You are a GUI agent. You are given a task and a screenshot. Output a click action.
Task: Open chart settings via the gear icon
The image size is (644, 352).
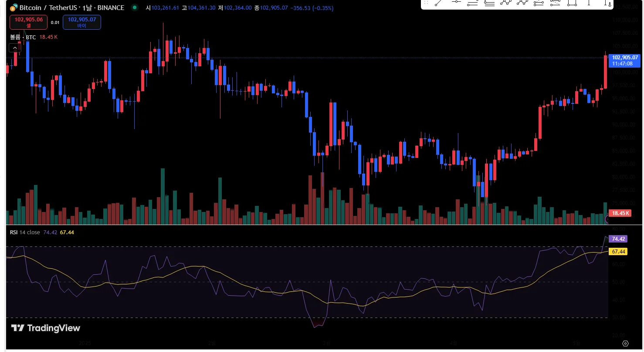pyautogui.click(x=625, y=343)
